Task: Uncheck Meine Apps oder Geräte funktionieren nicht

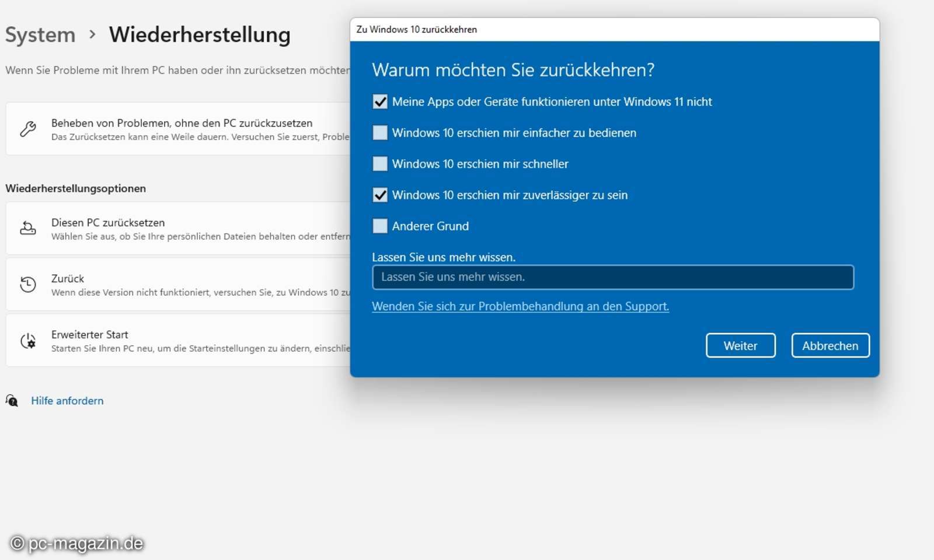Action: [380, 101]
